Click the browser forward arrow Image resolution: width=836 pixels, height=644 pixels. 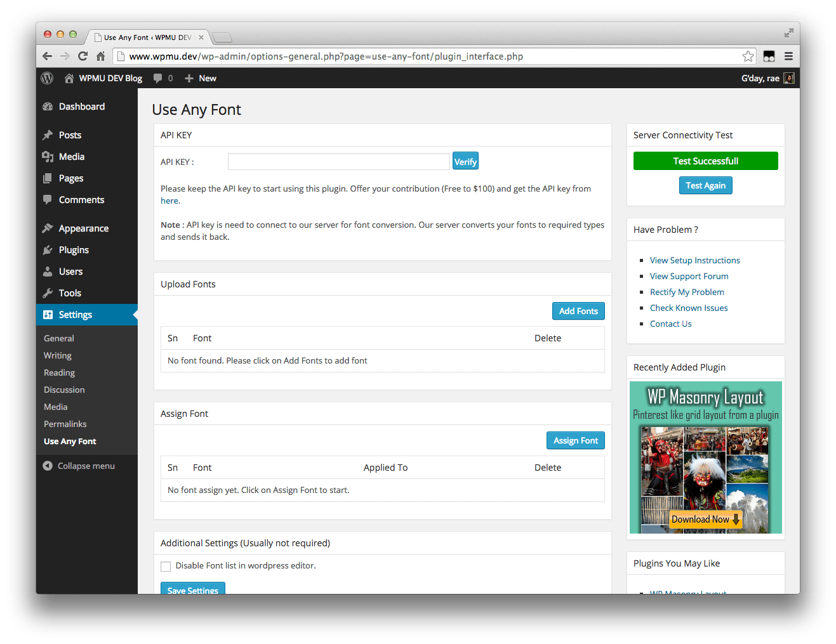pyautogui.click(x=65, y=56)
